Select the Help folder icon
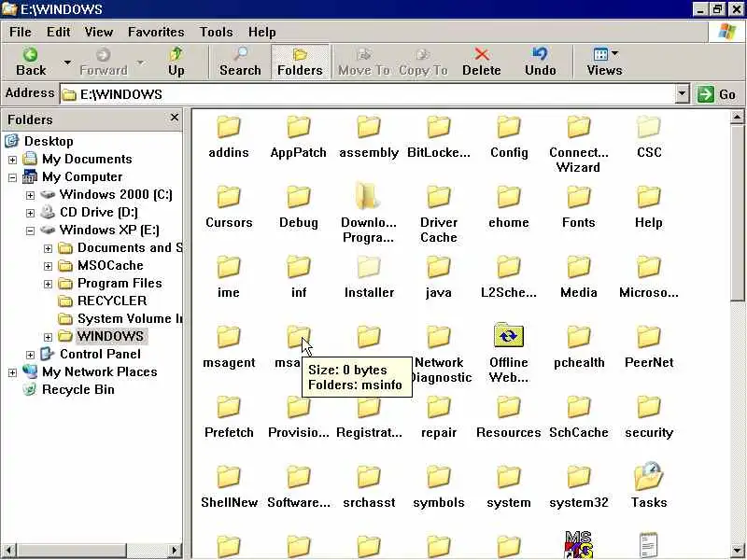This screenshot has width=747, height=560. pyautogui.click(x=648, y=197)
